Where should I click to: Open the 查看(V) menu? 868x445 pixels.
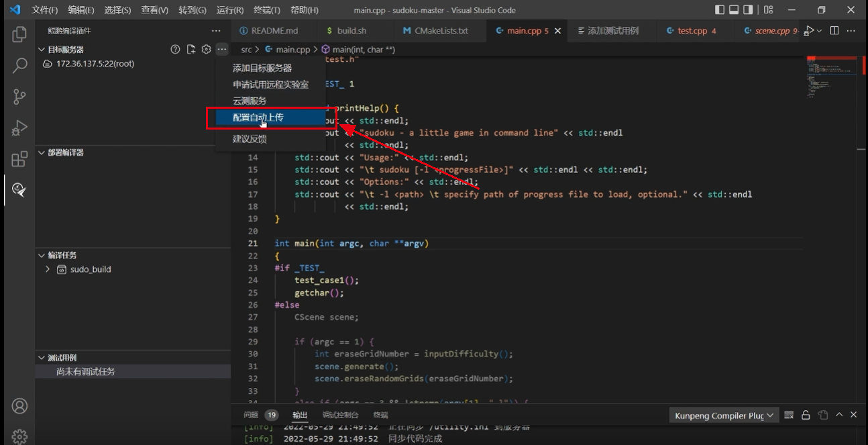[x=155, y=10]
